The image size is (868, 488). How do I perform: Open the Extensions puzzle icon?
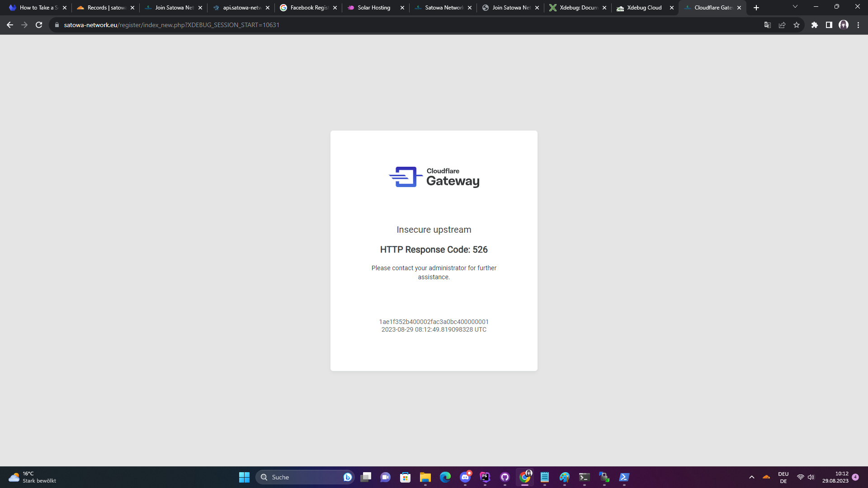coord(815,25)
